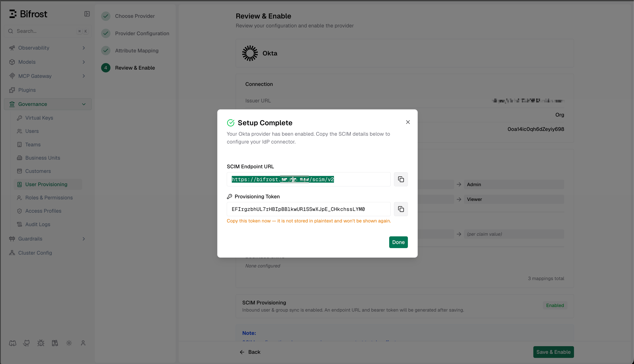Click the Okta provider logo
634x364 pixels.
250,53
